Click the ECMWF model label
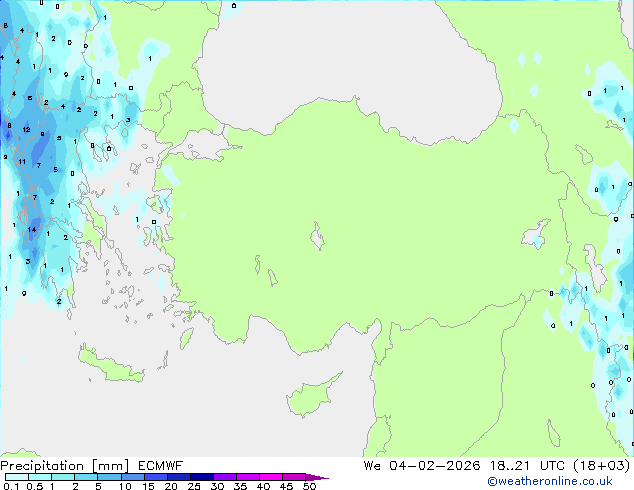Viewport: 634px width, 490px height. (161, 466)
